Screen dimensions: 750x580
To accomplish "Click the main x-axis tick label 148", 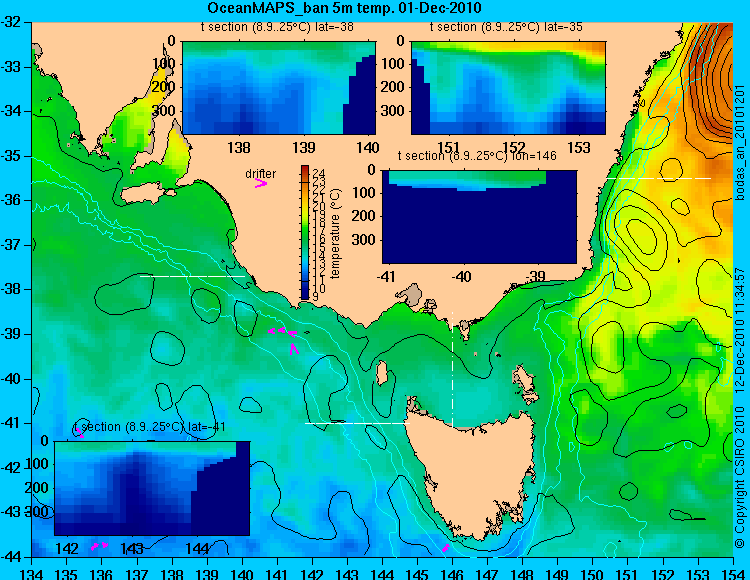I will pyautogui.click(x=523, y=574).
